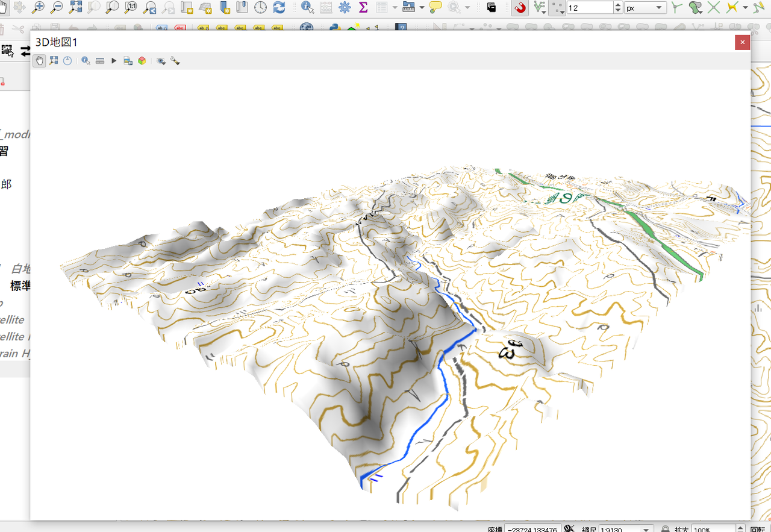The width and height of the screenshot is (771, 532).
Task: Open 3D map configuration wrench
Action: (x=175, y=61)
